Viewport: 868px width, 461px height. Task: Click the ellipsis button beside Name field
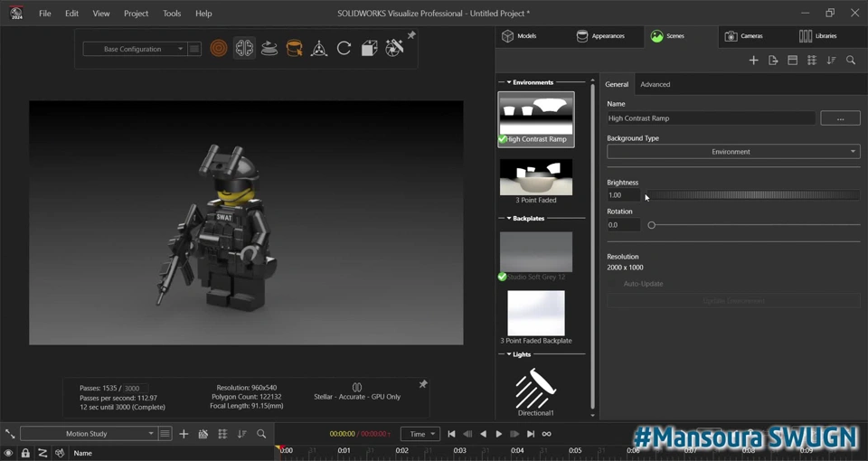tap(840, 118)
